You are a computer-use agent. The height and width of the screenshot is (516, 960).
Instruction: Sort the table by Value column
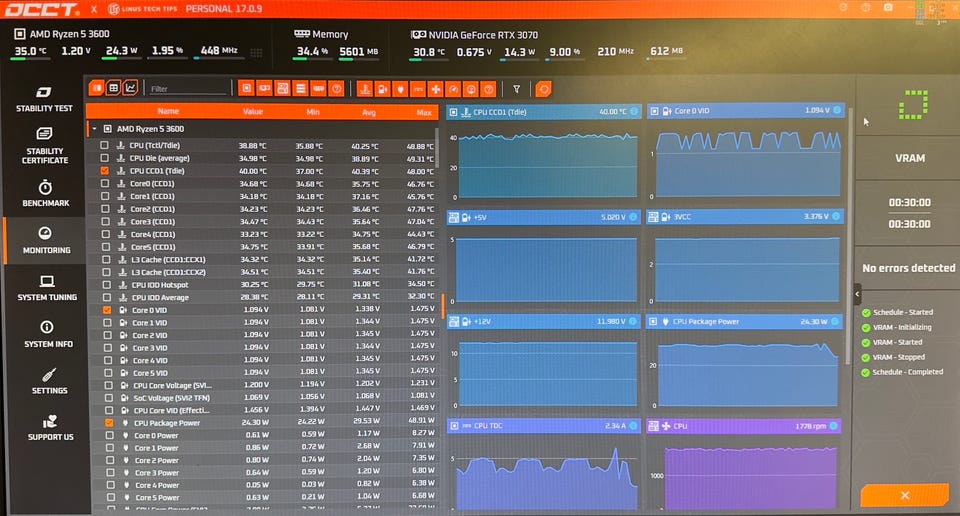tap(253, 111)
